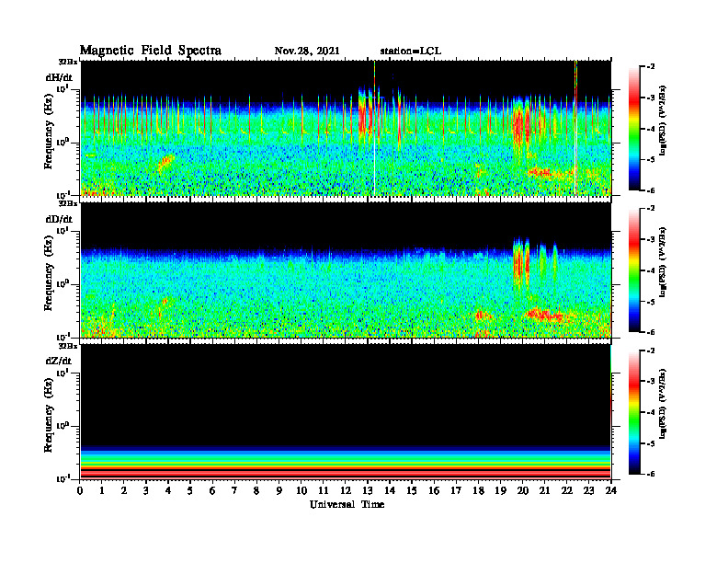Screen dimensions: 728x563
Task: Click hour 19 on the time axis
Action: coord(500,491)
